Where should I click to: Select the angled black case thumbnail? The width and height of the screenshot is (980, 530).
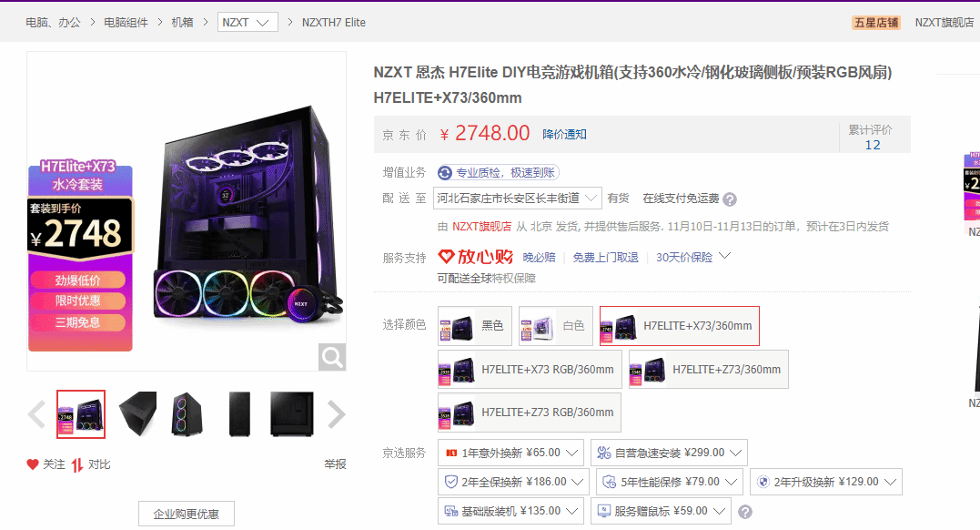[137, 414]
